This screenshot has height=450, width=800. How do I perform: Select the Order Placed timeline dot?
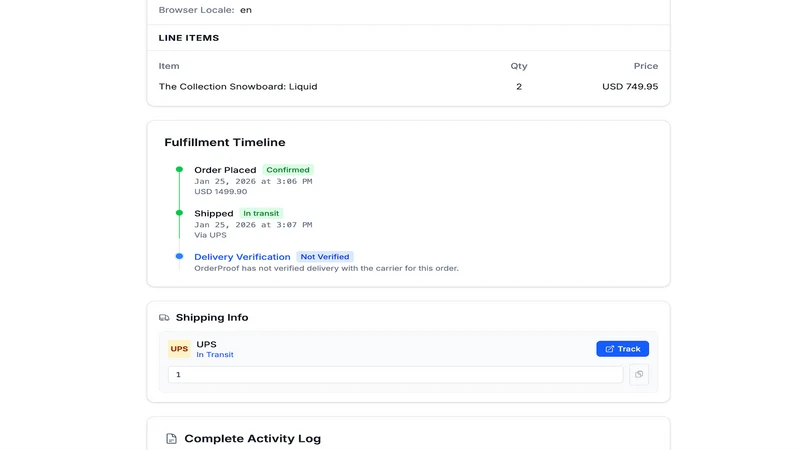pos(179,169)
